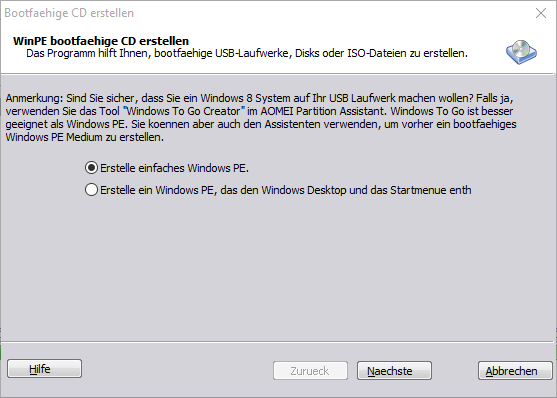Go forward with the Naechste button
The image size is (557, 398).
click(394, 371)
